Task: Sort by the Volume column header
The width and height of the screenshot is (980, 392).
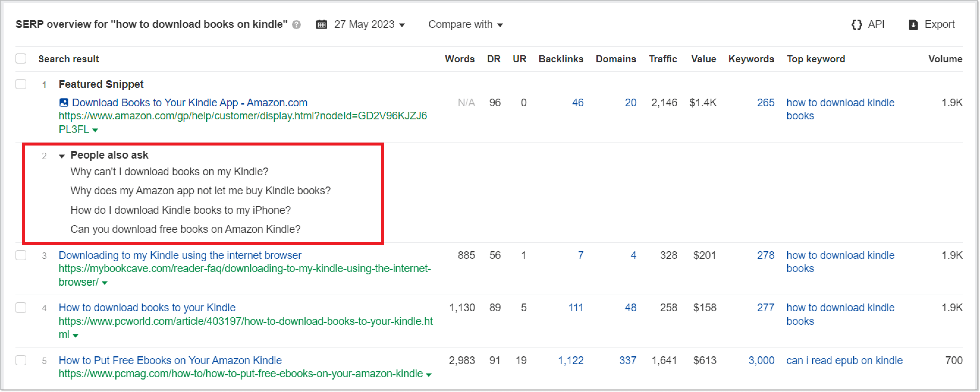Action: pyautogui.click(x=945, y=59)
